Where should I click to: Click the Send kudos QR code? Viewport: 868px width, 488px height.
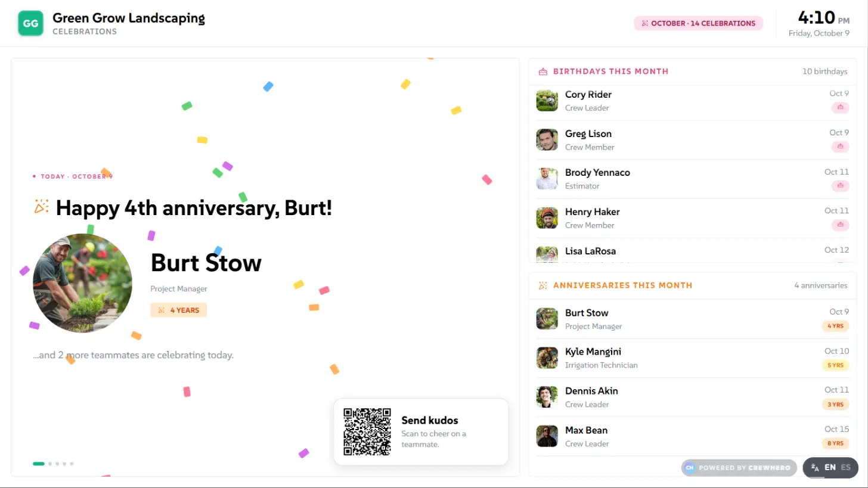pyautogui.click(x=367, y=432)
